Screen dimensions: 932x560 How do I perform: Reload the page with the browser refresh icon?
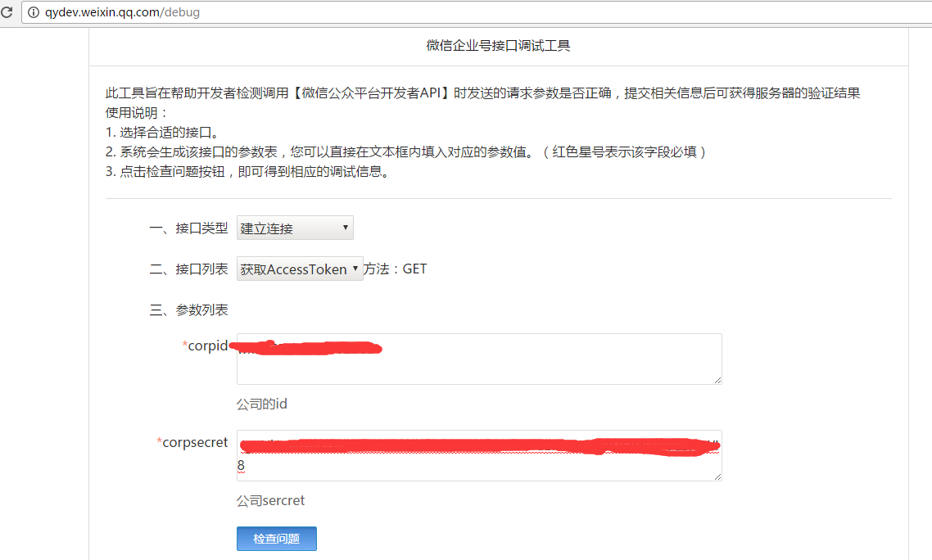click(x=7, y=12)
